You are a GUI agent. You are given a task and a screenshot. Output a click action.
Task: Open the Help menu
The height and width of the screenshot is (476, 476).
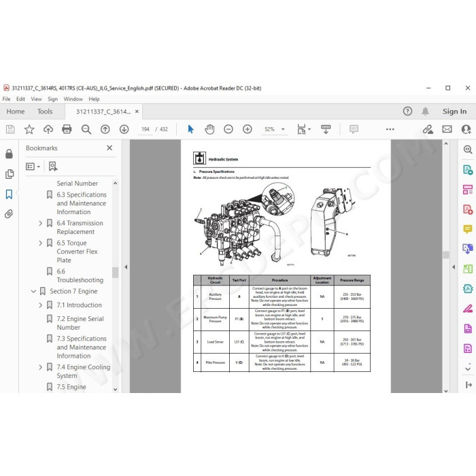[x=94, y=99]
